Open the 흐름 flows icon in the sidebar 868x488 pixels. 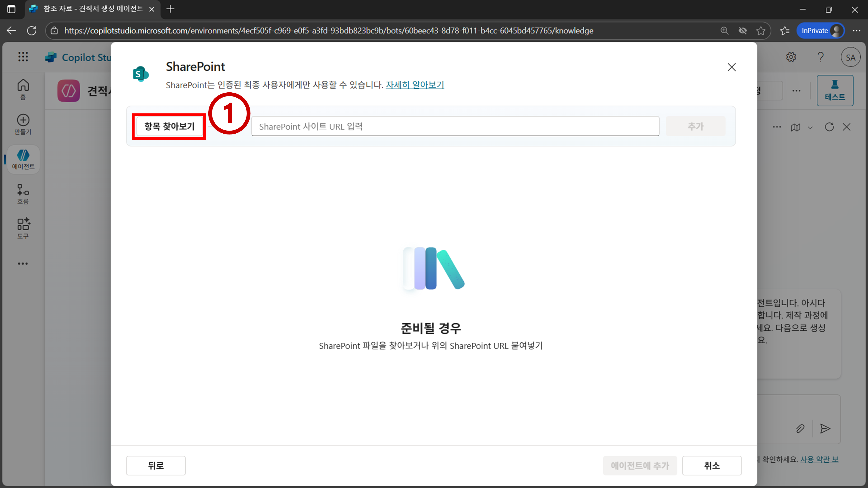tap(23, 194)
